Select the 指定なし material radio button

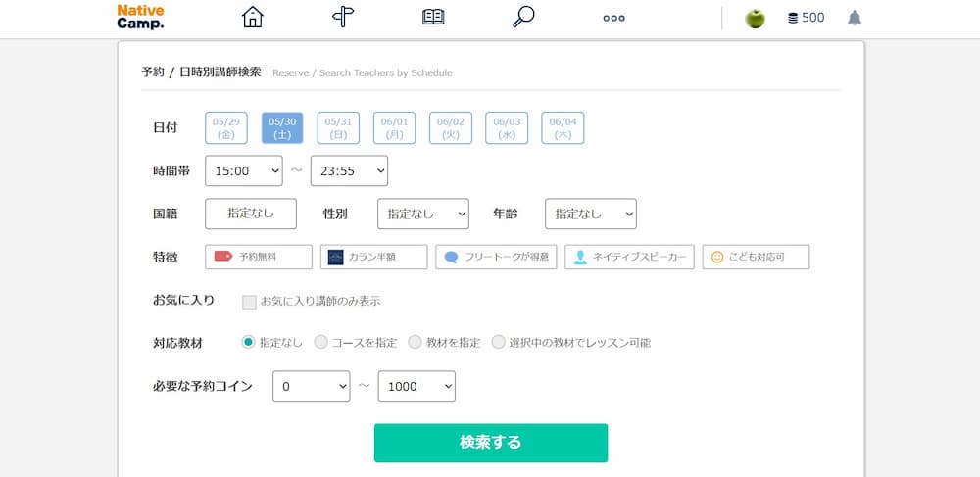click(248, 342)
